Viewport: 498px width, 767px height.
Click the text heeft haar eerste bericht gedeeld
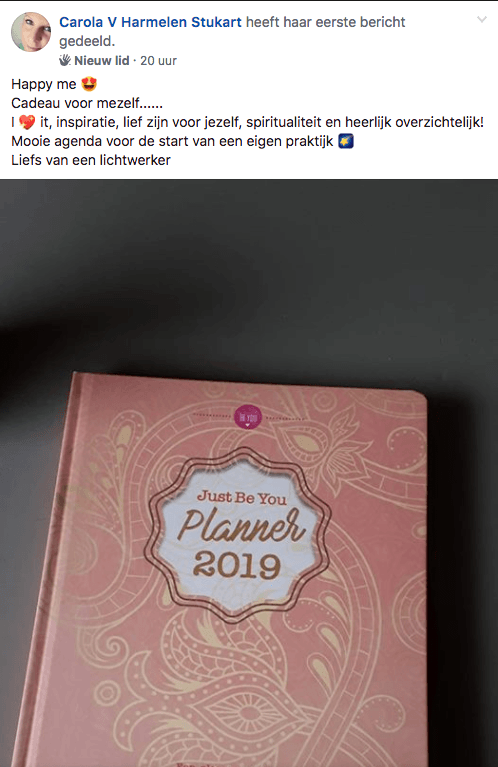pos(232,31)
